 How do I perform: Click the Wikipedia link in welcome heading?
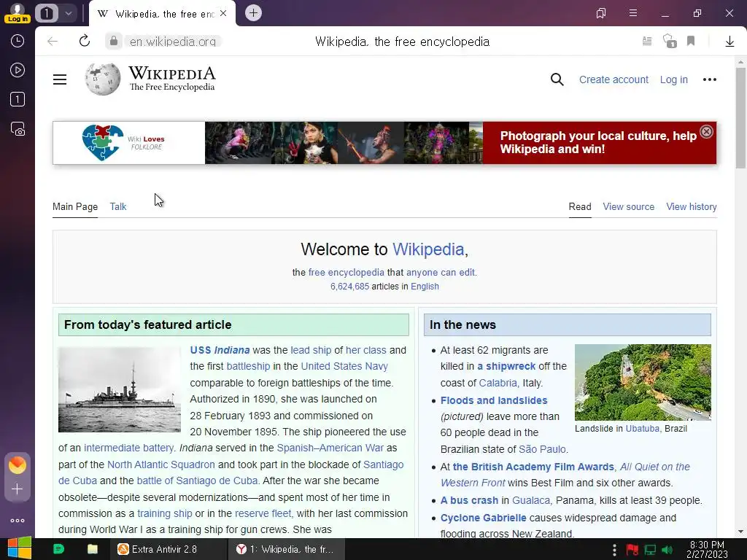[x=427, y=249]
